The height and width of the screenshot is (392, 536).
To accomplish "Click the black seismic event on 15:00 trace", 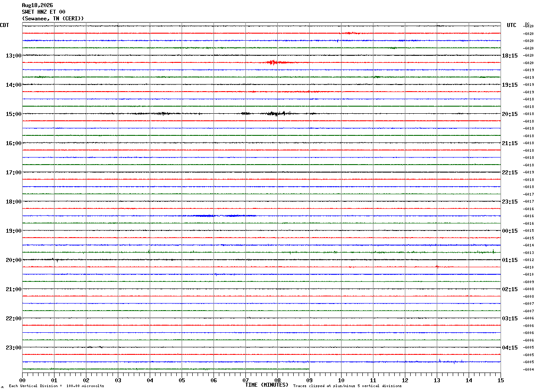I will coord(277,114).
